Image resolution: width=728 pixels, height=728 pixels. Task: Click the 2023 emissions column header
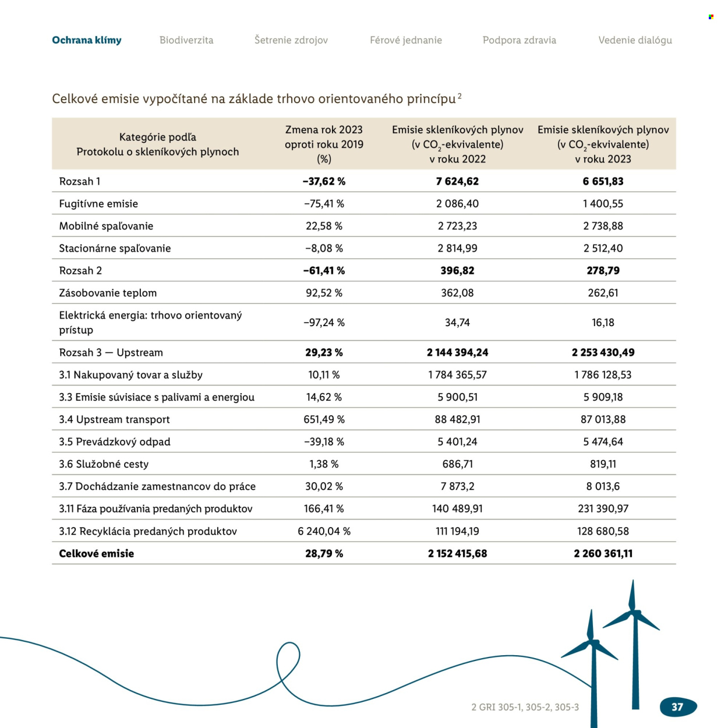603,144
